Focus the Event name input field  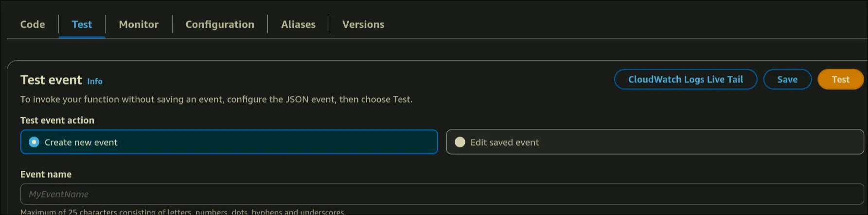pyautogui.click(x=442, y=194)
